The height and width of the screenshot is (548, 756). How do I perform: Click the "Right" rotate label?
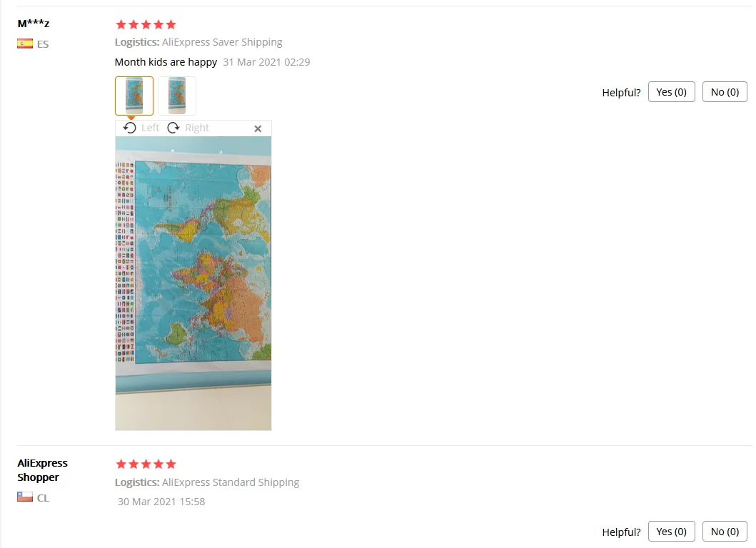[x=197, y=128]
